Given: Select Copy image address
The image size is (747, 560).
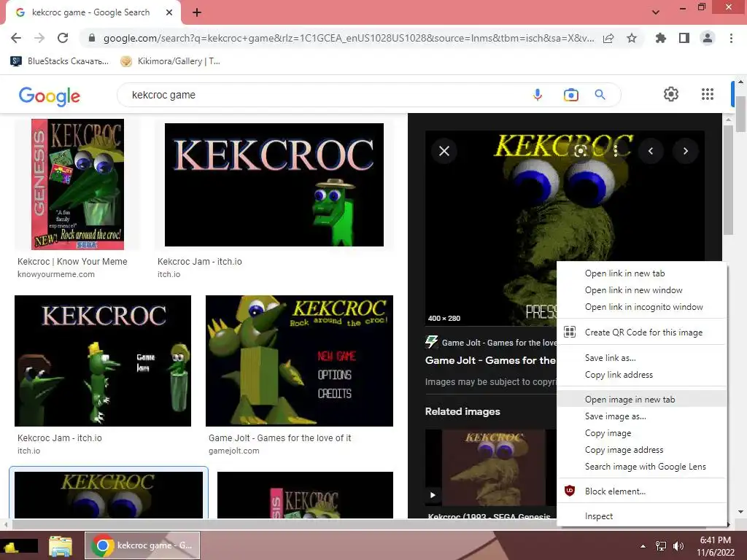Looking at the screenshot, I should point(642,450).
